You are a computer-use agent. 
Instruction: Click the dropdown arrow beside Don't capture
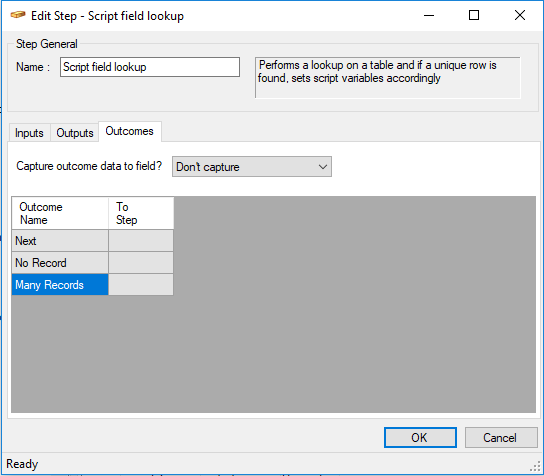(323, 167)
